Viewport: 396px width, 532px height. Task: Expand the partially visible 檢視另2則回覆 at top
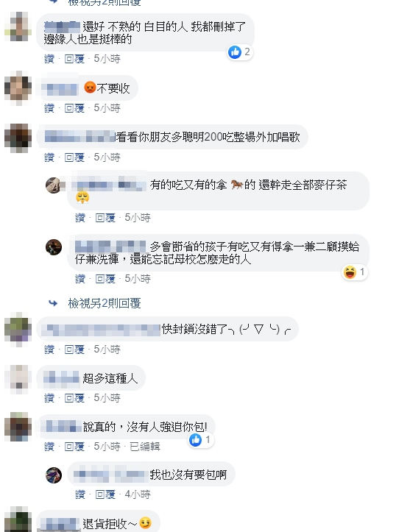click(105, 3)
